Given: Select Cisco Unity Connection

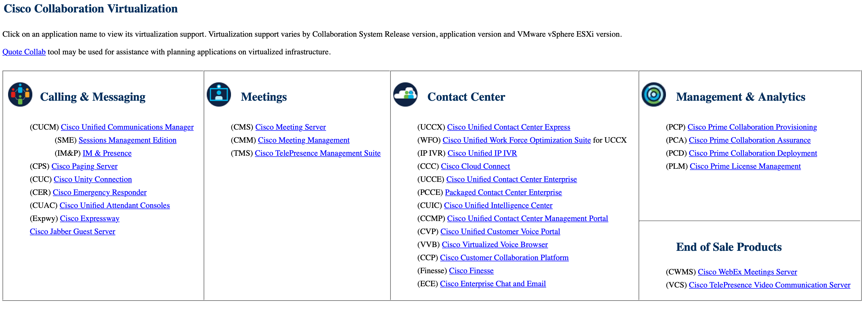Looking at the screenshot, I should click(x=92, y=179).
